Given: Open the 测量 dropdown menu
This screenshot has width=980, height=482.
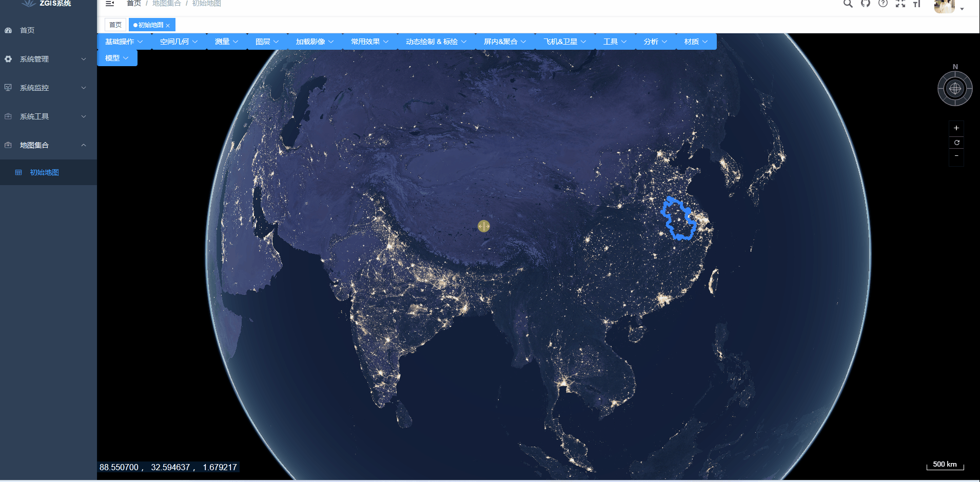Looking at the screenshot, I should click(x=227, y=42).
